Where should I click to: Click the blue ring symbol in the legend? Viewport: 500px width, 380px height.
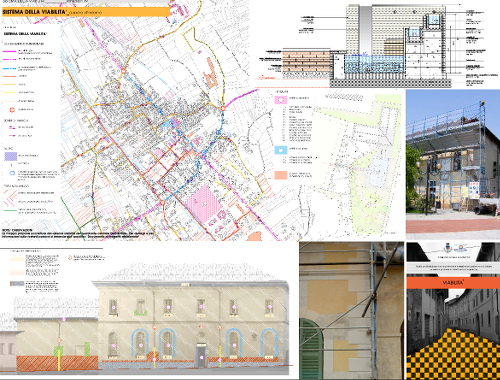point(12,173)
